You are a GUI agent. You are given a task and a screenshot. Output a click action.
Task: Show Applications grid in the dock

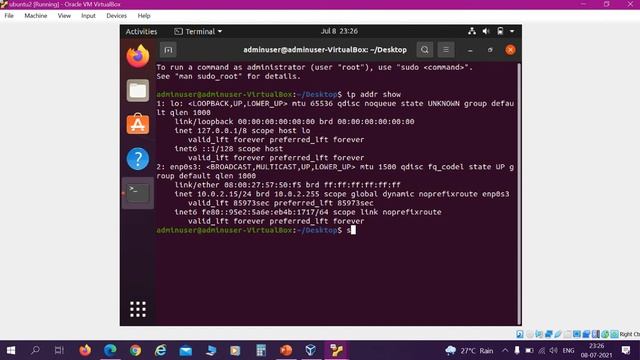pos(138,309)
